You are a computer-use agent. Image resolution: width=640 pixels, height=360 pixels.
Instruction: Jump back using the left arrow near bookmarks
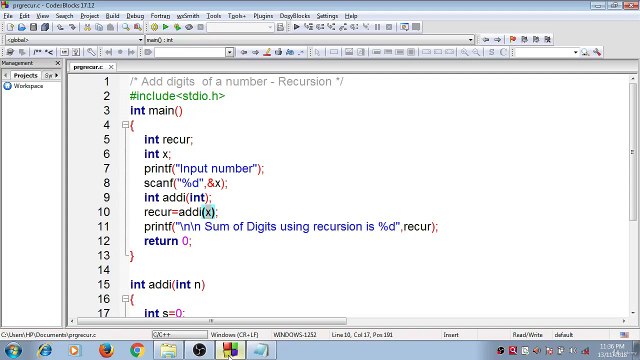486,40
